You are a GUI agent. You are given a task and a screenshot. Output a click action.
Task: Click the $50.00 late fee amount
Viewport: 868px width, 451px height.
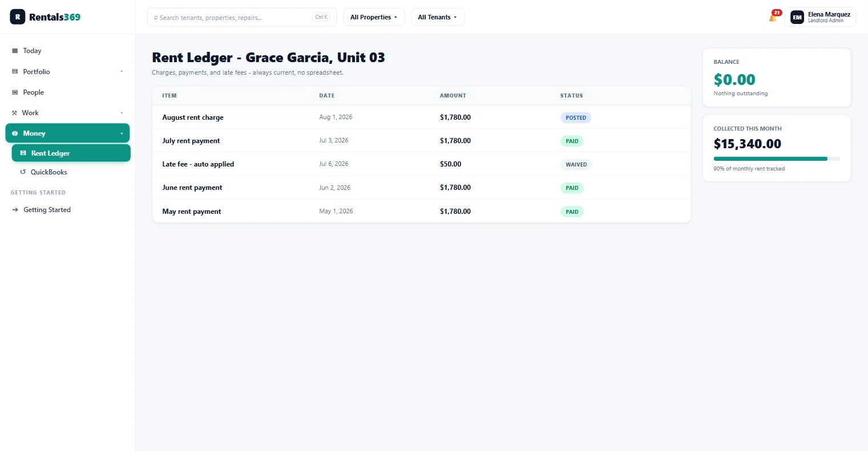(450, 164)
